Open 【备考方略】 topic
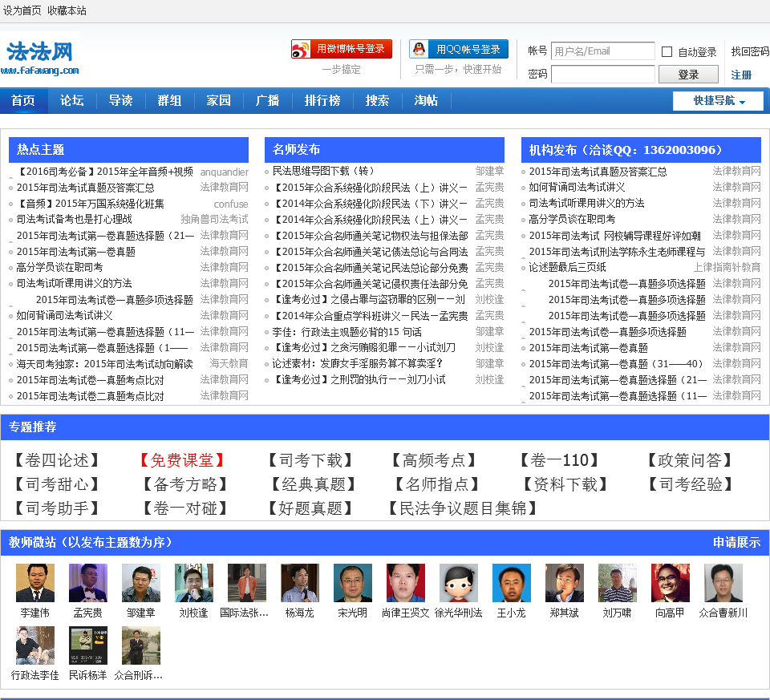770x700 pixels. coord(185,484)
